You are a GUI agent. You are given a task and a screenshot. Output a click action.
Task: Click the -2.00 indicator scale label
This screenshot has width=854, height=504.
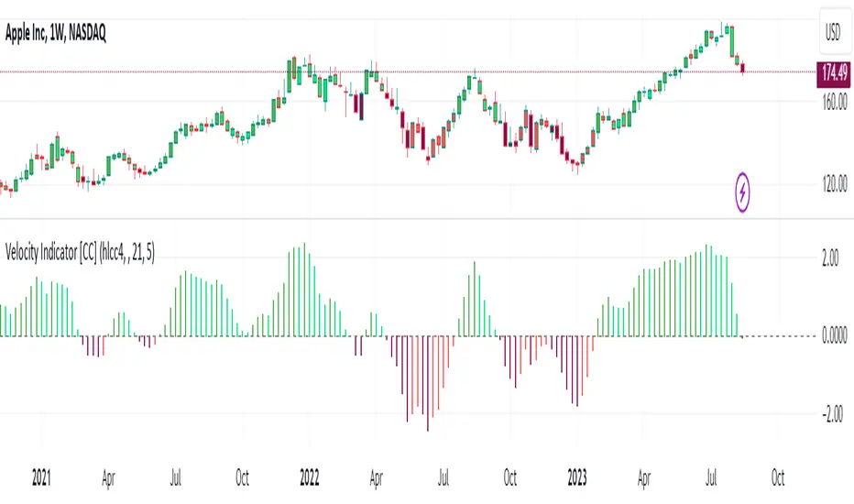pos(828,414)
